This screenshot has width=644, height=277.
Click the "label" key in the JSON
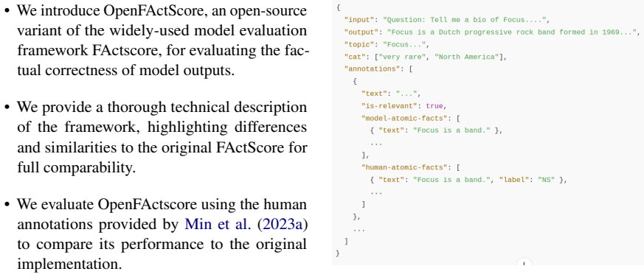pos(514,180)
